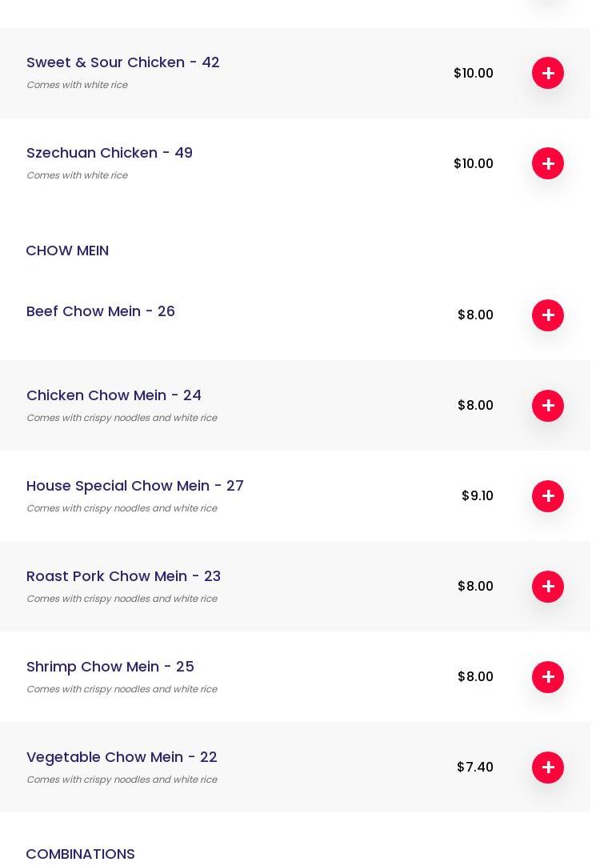Add Sweet & Sour Chicken to order
The image size is (616, 866).
547,73
